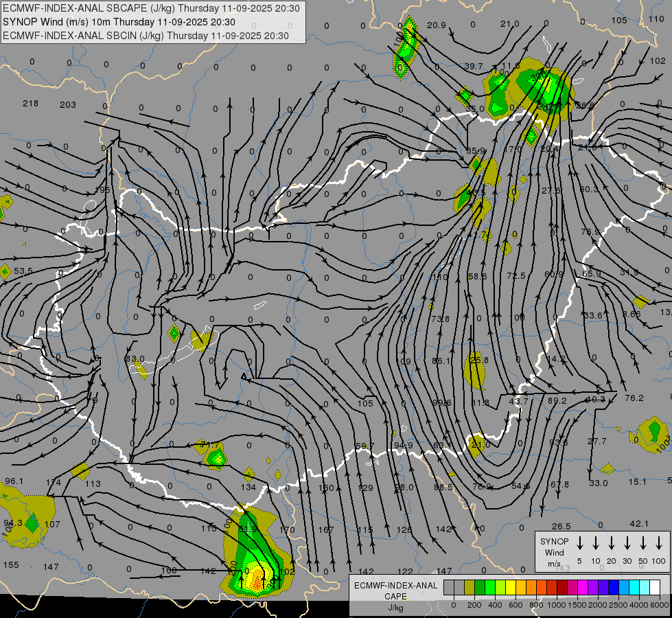
Task: Click the 2500 tick label on CAPE scale
Action: (618, 605)
